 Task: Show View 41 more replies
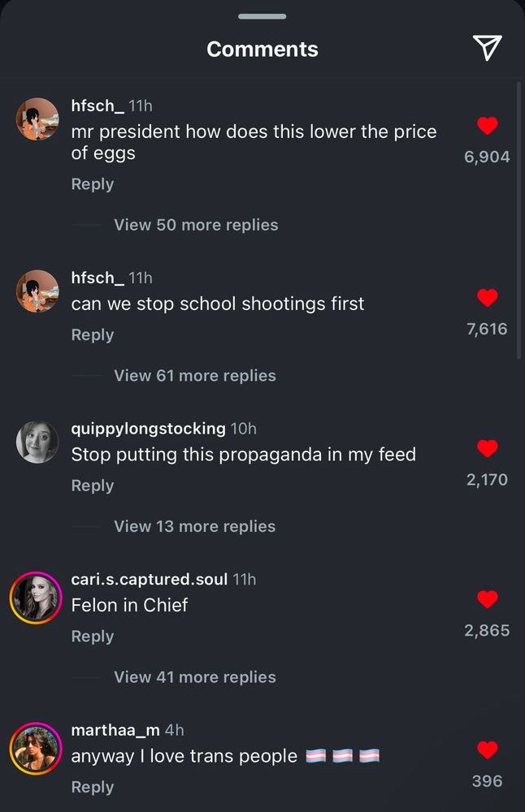pos(195,677)
